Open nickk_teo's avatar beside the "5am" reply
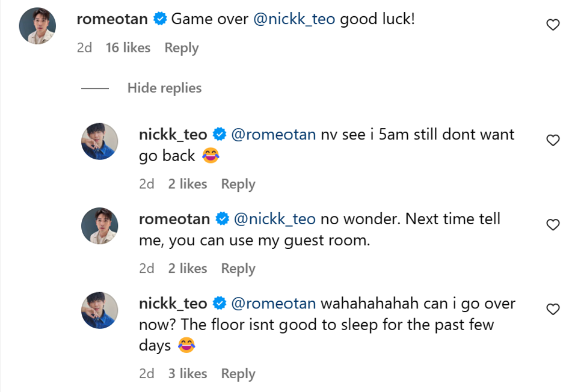Image resolution: width=575 pixels, height=392 pixels. pyautogui.click(x=99, y=141)
